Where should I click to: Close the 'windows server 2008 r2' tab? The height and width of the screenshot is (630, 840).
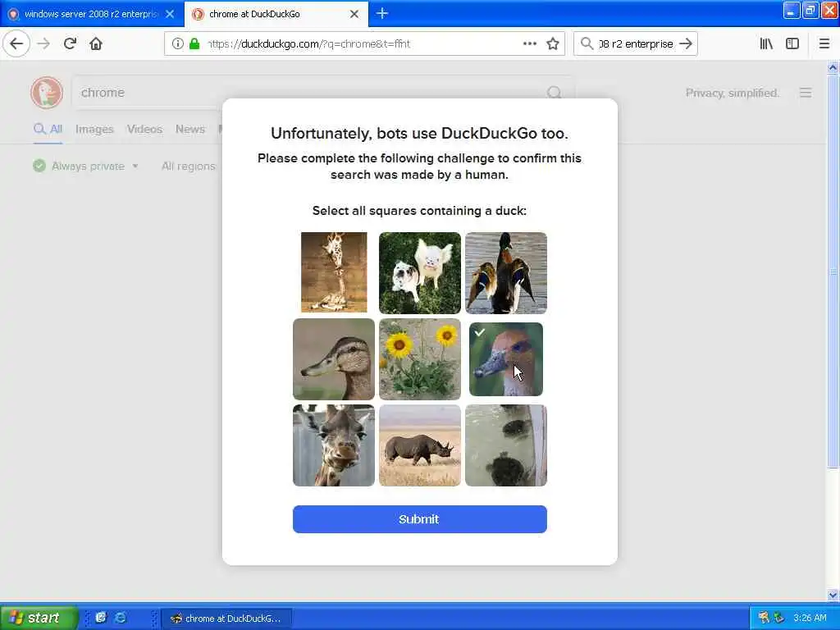(170, 14)
